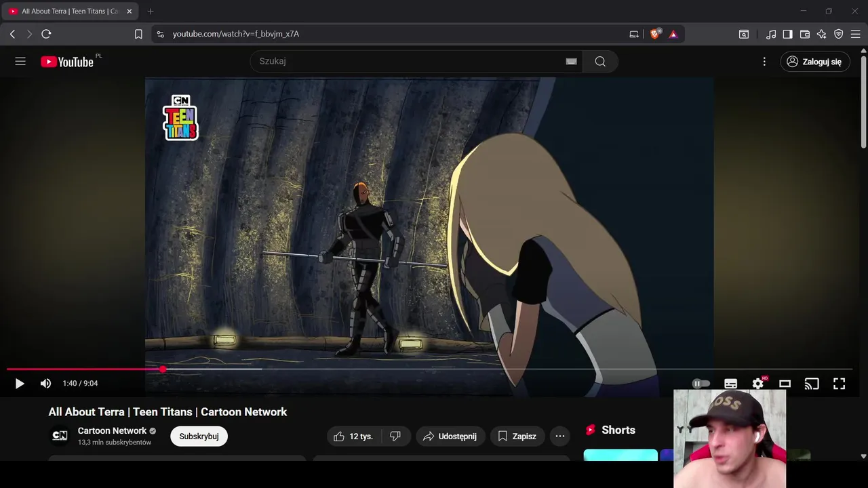The width and height of the screenshot is (868, 488).
Task: Open the Cartoon Network channel avatar
Action: [60, 436]
